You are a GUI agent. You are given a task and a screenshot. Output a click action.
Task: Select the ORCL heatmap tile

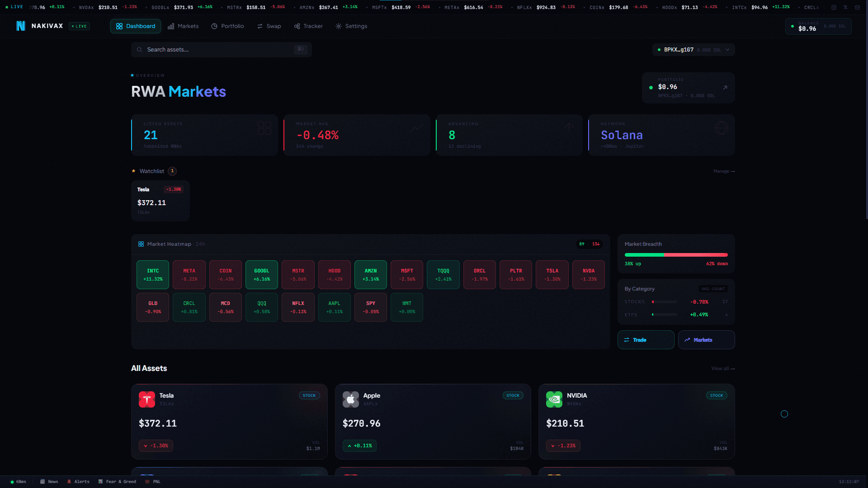tap(480, 275)
